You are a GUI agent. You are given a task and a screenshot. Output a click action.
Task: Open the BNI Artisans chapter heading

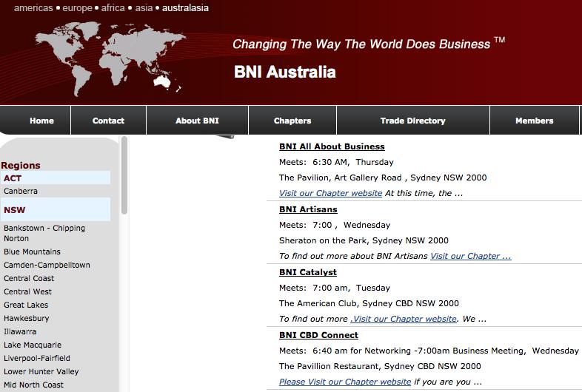[x=308, y=209]
